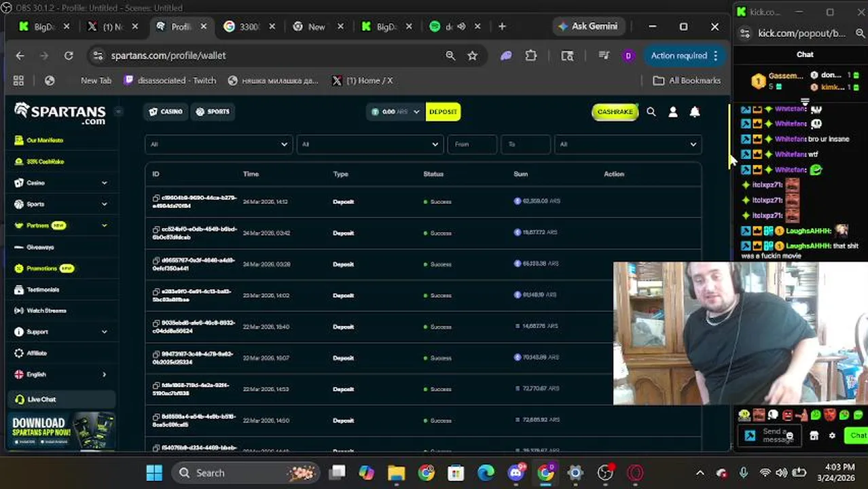Expand the 0.00 ARS balance dropdown
The width and height of the screenshot is (868, 489).
point(395,111)
